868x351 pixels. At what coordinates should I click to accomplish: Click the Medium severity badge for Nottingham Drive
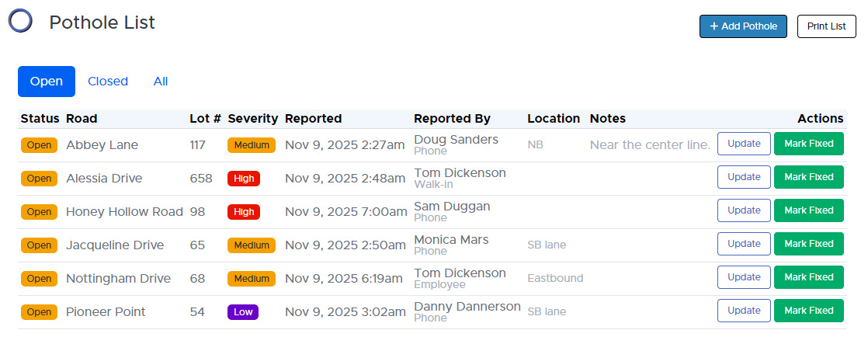pos(251,279)
